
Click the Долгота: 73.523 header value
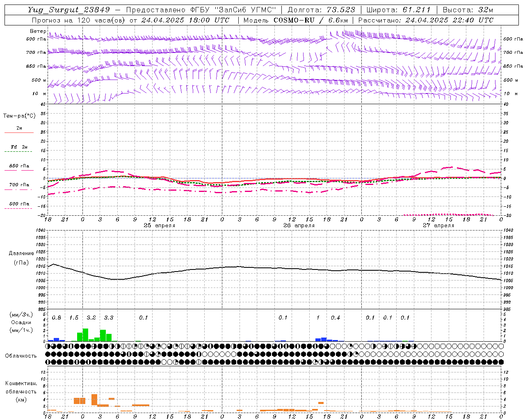click(321, 10)
